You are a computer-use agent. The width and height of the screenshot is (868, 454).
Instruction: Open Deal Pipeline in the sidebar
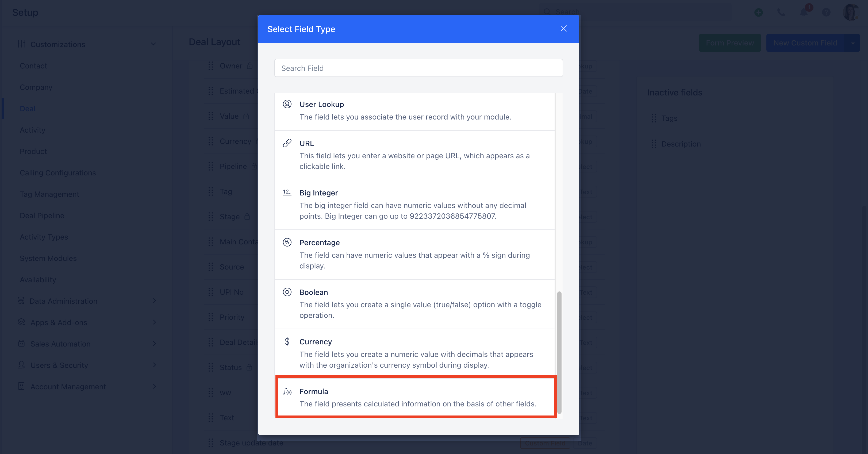click(x=42, y=216)
